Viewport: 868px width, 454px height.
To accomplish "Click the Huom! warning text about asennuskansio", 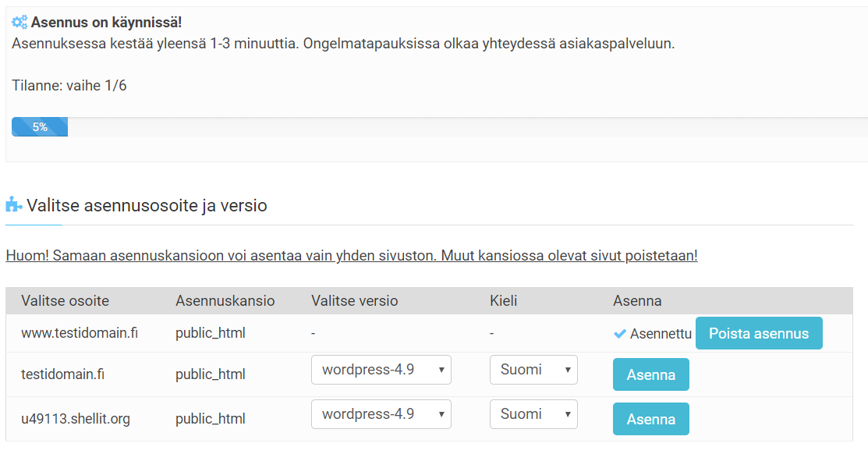I will pyautogui.click(x=352, y=256).
